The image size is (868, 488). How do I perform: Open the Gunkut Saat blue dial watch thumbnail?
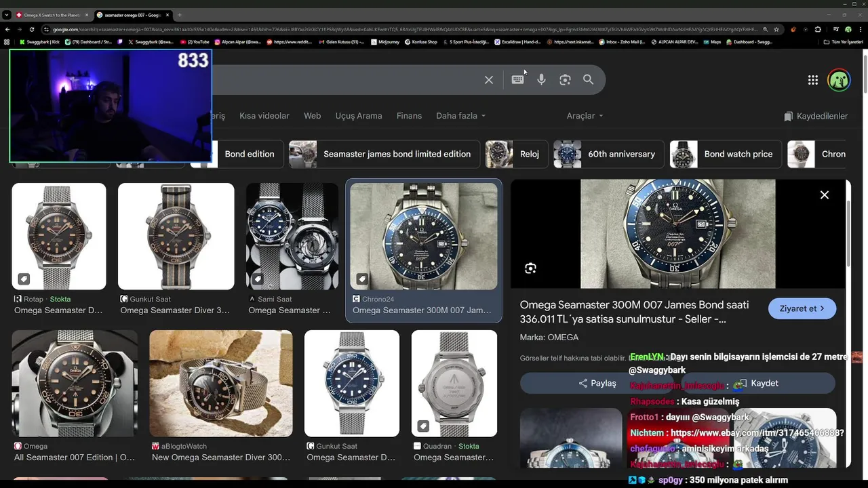click(352, 383)
